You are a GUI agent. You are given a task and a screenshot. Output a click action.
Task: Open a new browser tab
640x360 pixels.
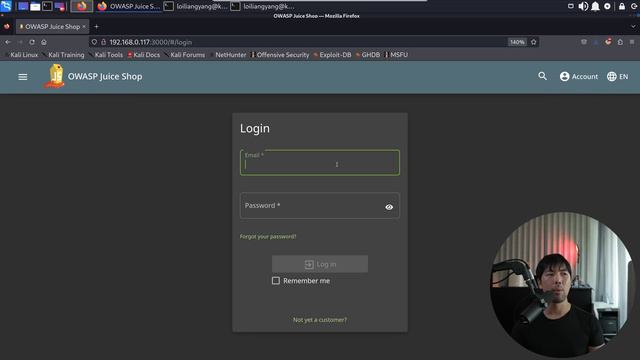pos(96,27)
